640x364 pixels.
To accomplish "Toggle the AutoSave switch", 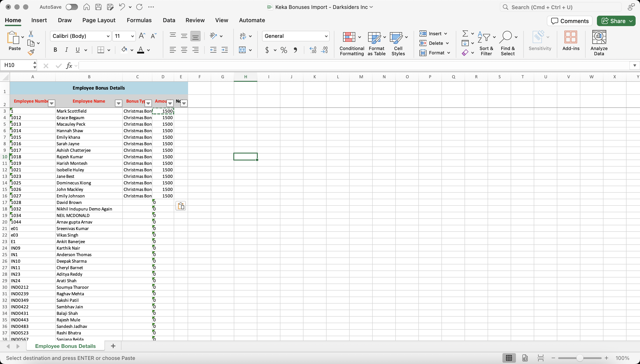I will coord(72,7).
